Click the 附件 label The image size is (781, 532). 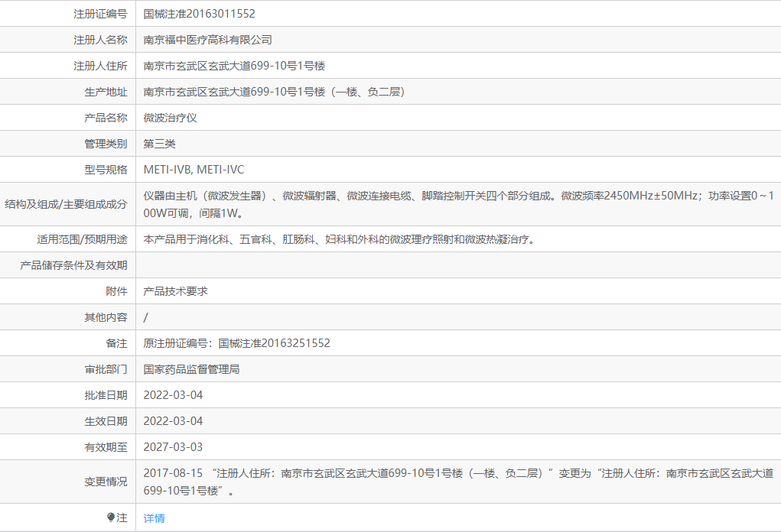[116, 291]
